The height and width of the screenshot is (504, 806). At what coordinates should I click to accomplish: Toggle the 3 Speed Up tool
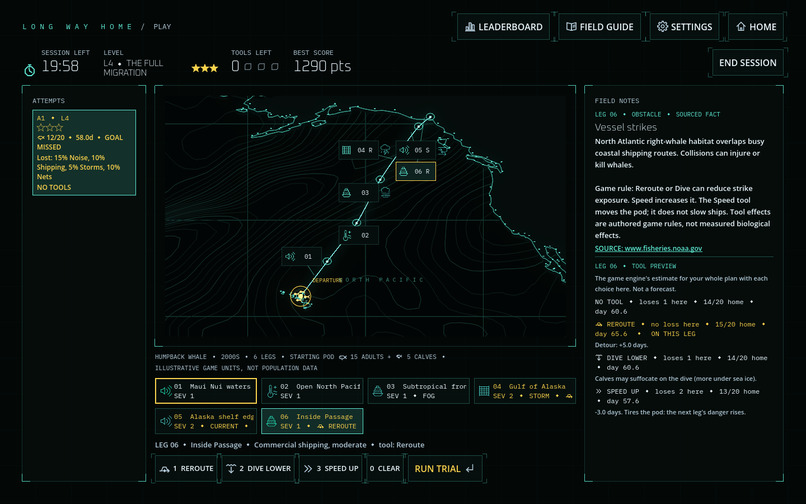click(331, 469)
